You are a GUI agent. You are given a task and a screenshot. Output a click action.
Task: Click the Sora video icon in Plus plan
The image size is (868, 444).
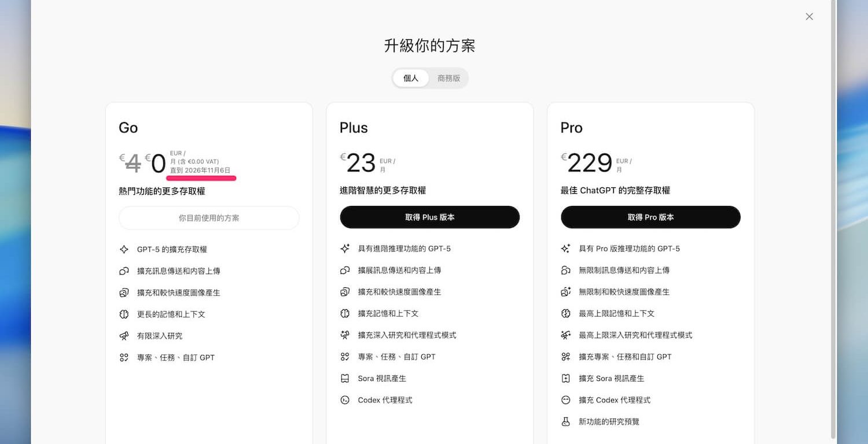click(345, 379)
